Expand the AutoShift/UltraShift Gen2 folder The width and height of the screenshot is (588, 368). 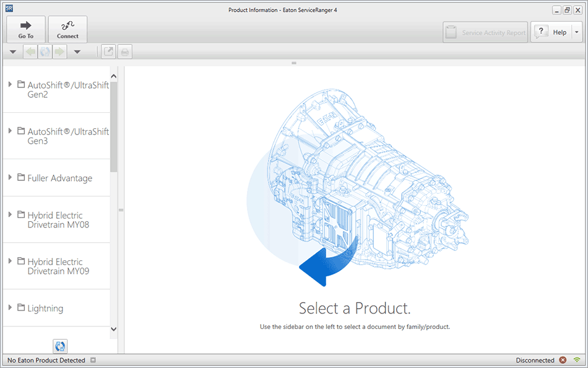click(10, 84)
